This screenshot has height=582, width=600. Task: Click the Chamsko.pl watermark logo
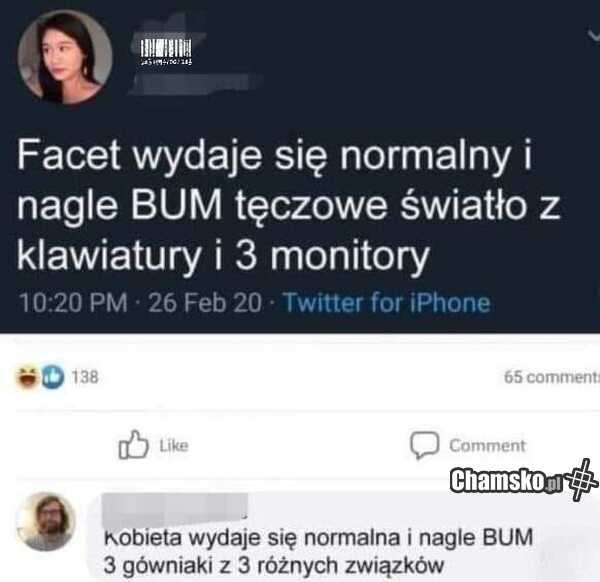(x=506, y=480)
